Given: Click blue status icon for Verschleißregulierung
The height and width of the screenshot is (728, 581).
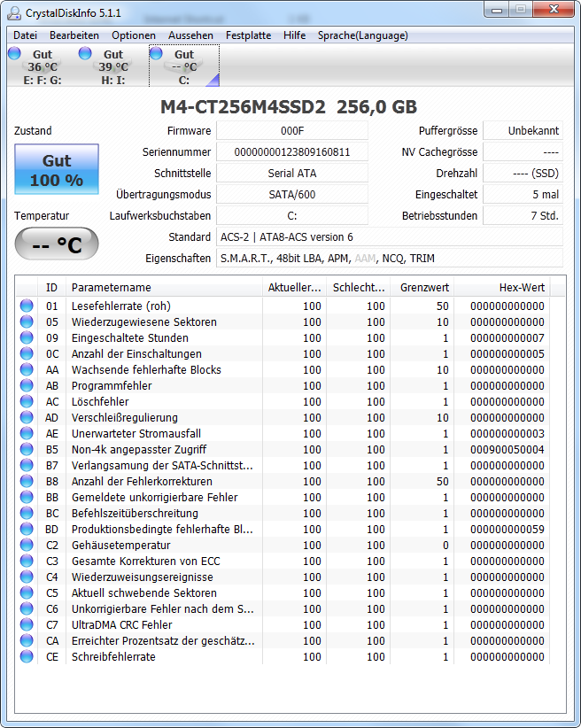Looking at the screenshot, I should coord(27,417).
